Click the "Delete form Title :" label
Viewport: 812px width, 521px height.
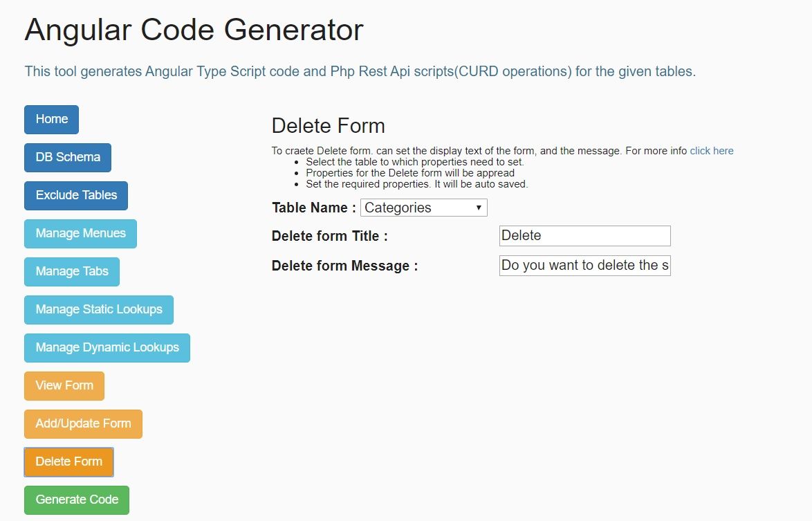coord(329,236)
